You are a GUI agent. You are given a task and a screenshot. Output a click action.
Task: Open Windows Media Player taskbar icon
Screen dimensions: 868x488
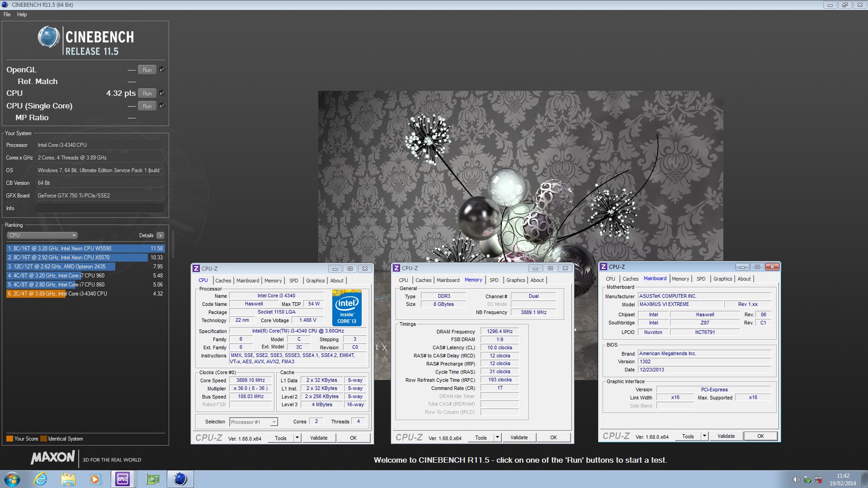click(x=95, y=479)
